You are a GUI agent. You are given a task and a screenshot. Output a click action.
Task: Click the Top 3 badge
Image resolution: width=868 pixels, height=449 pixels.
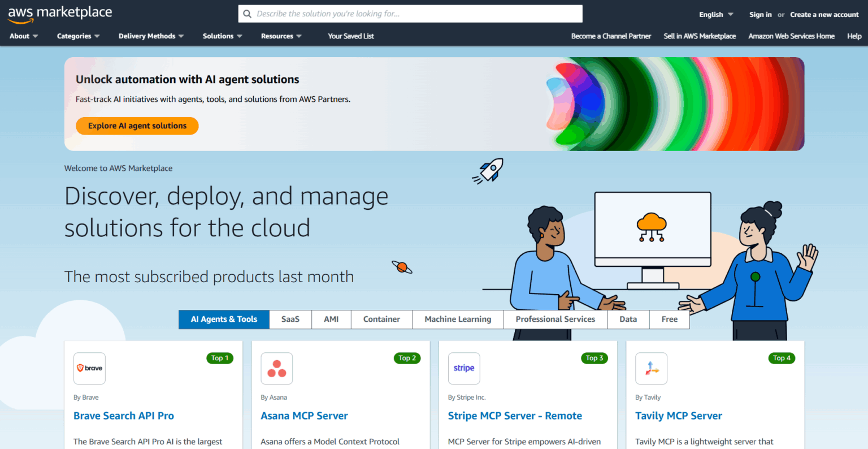(x=594, y=358)
